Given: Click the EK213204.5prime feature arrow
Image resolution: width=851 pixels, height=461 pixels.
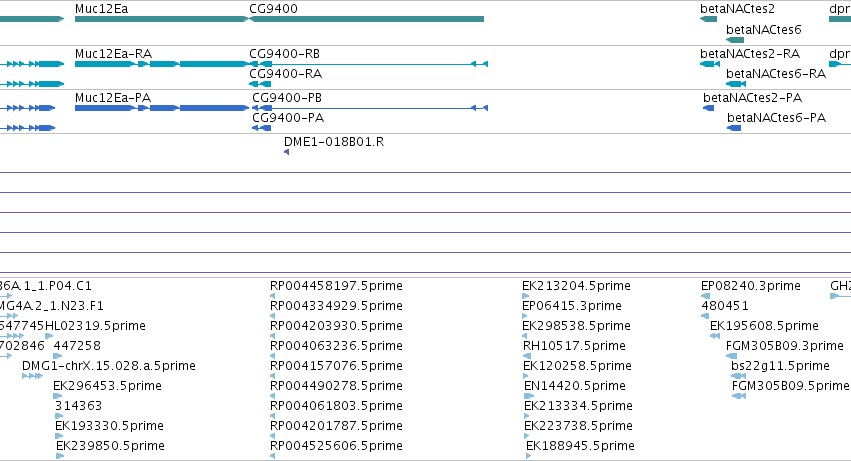Looking at the screenshot, I should pos(525,296).
